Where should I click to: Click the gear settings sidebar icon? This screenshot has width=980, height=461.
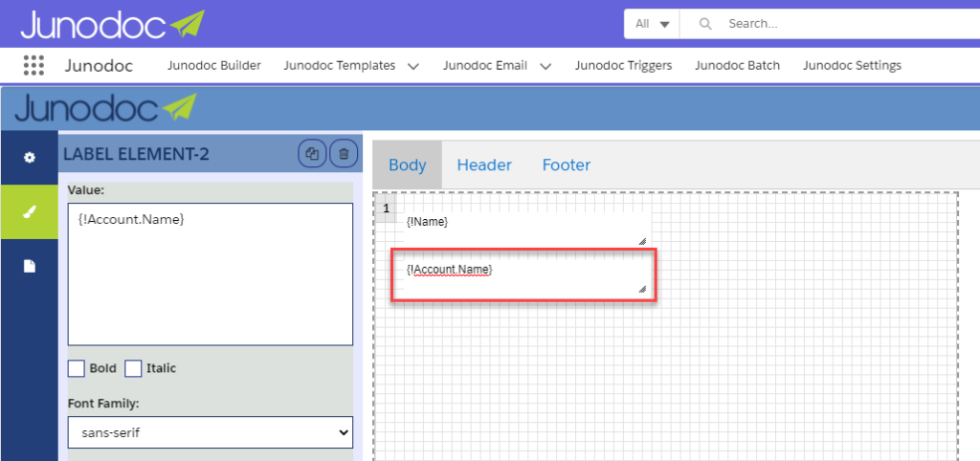tap(29, 158)
